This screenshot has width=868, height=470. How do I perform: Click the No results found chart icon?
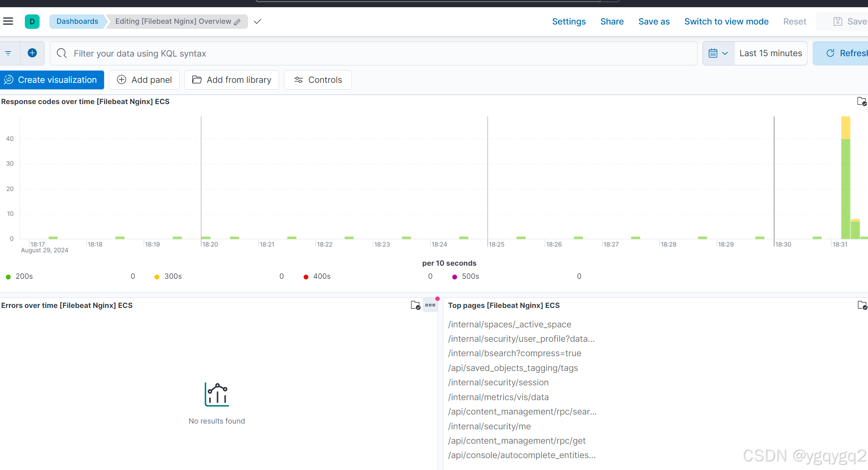pos(217,394)
